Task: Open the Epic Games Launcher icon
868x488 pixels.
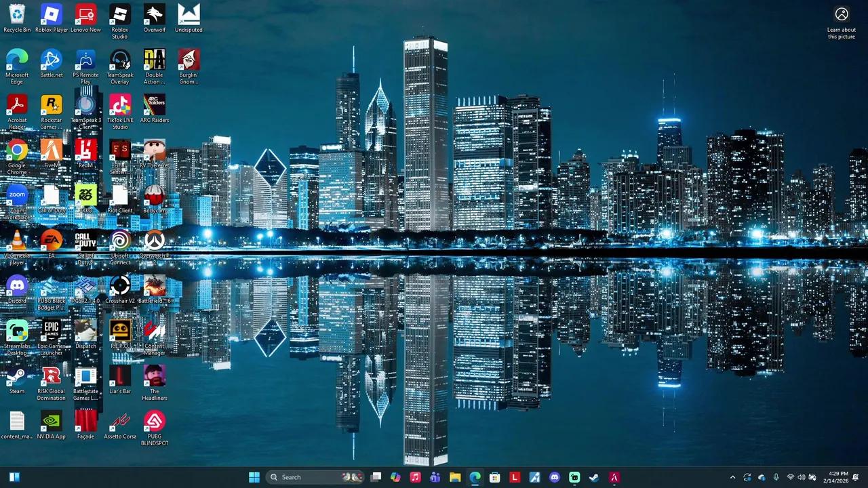Action: 52,339
